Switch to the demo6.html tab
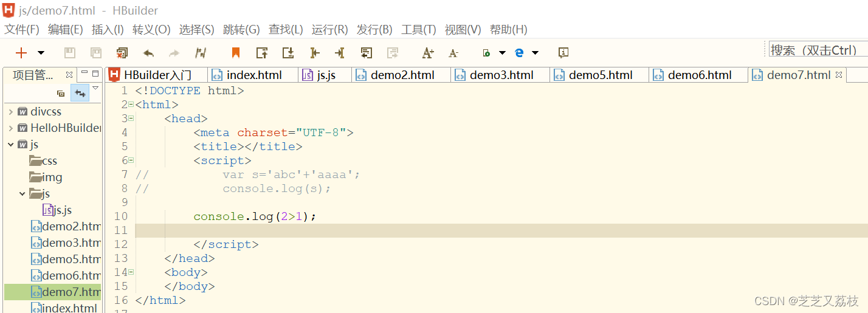This screenshot has width=868, height=313. click(x=699, y=75)
